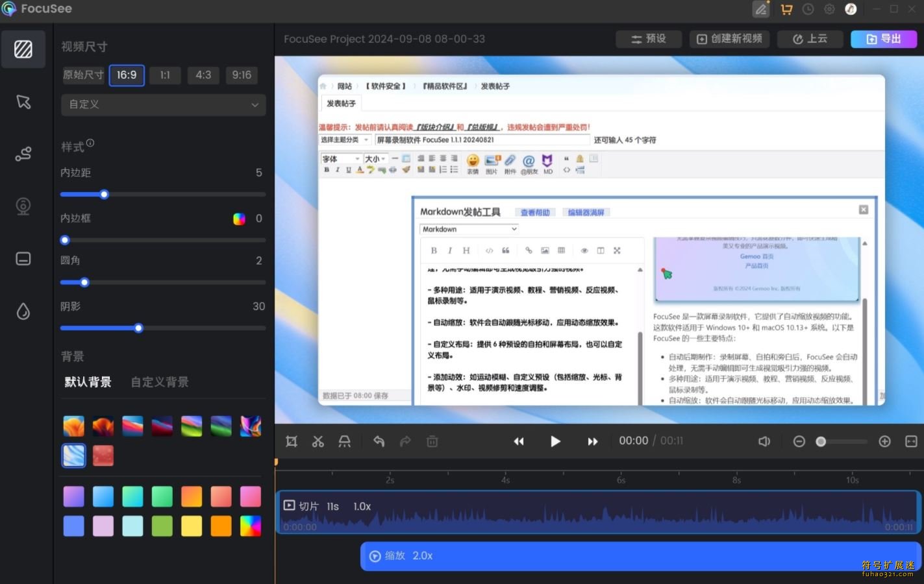Choose the rainbow custom color swatch

click(x=251, y=526)
